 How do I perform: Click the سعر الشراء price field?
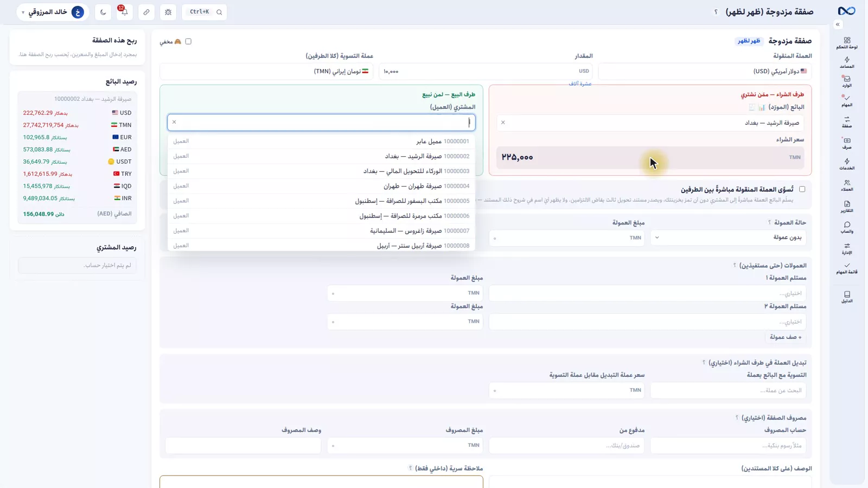pos(650,157)
